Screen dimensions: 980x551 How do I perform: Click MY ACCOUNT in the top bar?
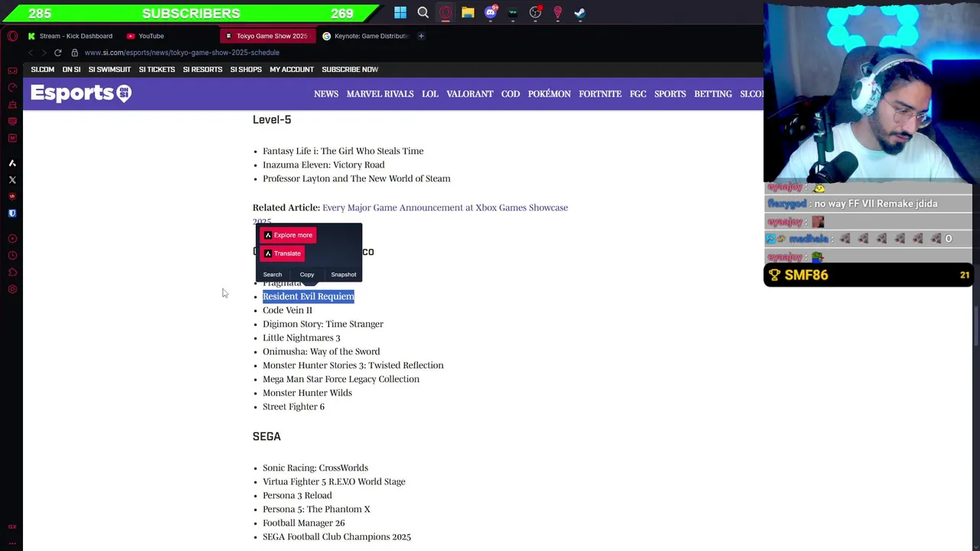(x=292, y=70)
